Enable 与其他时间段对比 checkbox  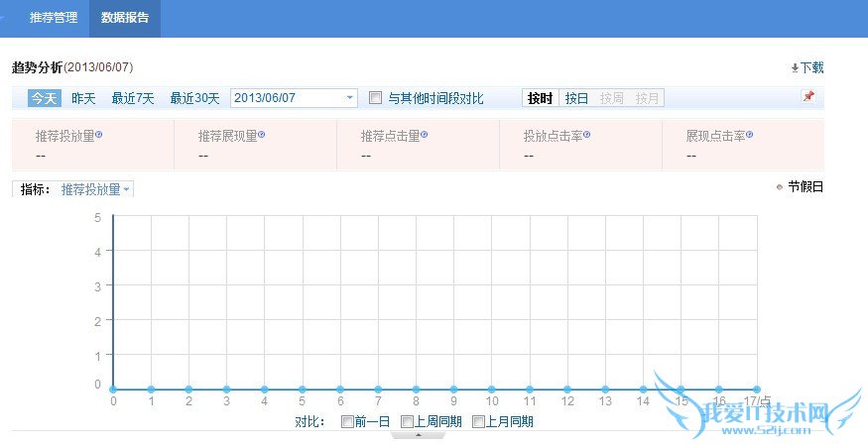click(x=375, y=98)
